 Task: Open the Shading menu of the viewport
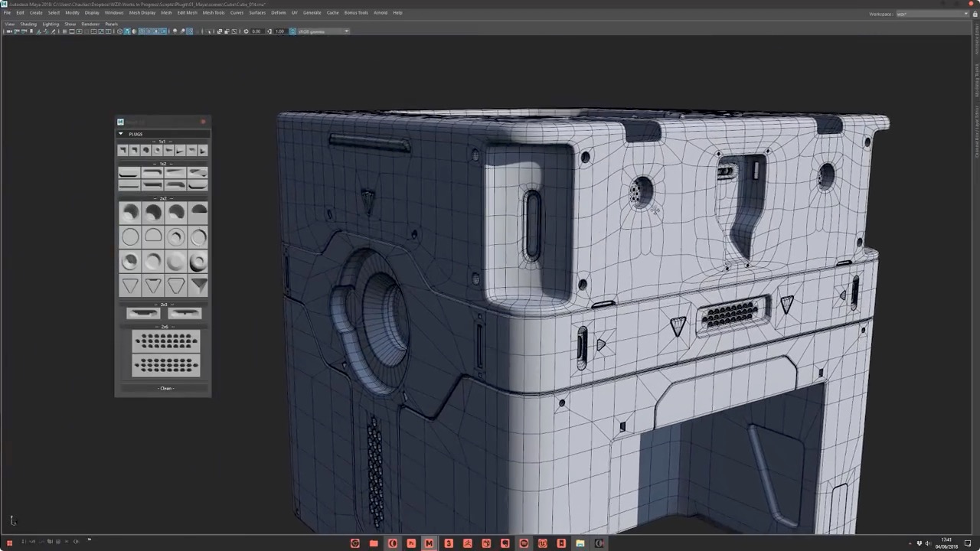[28, 24]
